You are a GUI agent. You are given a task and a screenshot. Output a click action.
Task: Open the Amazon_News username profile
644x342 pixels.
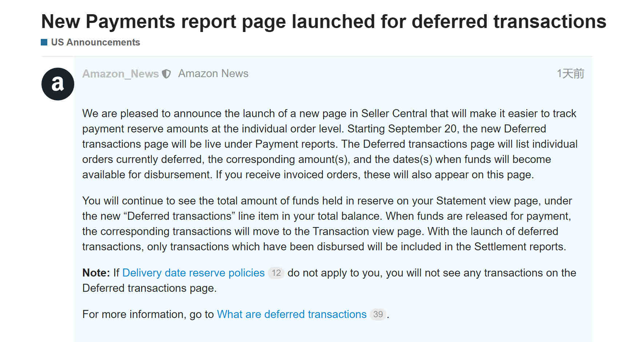coord(120,74)
